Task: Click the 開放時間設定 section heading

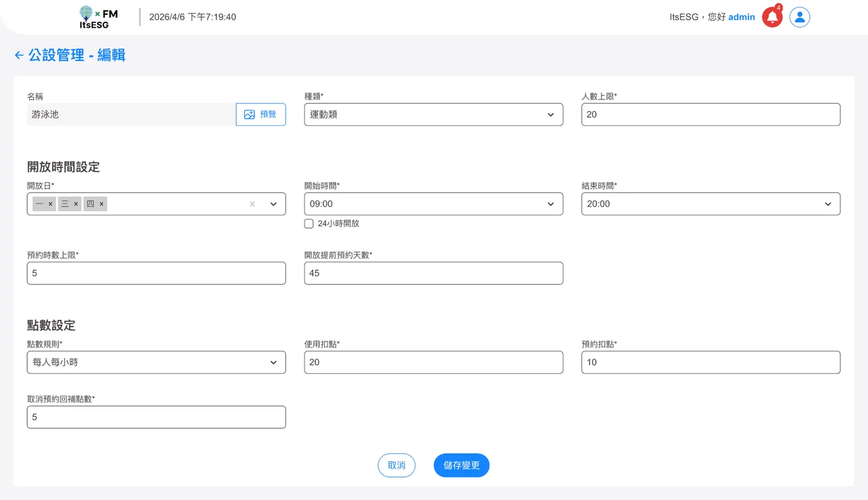Action: pos(64,167)
